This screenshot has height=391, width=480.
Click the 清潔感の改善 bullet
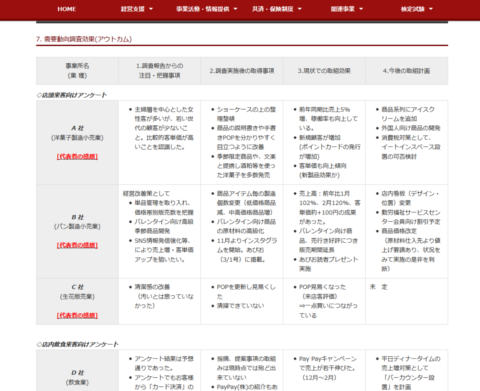(164, 296)
